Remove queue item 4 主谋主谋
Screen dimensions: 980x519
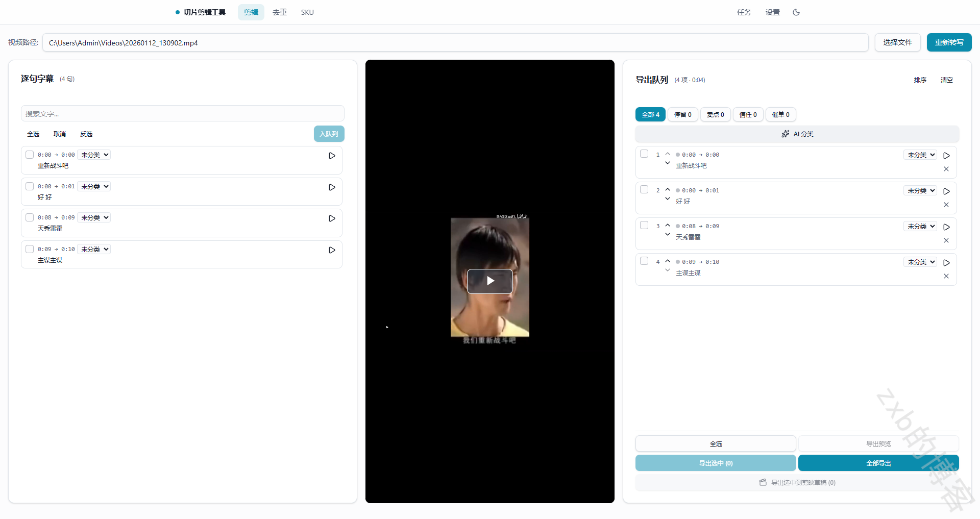[946, 276]
